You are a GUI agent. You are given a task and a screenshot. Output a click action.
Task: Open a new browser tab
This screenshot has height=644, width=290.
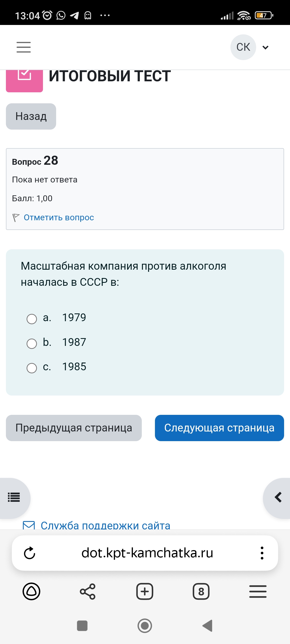click(x=145, y=591)
